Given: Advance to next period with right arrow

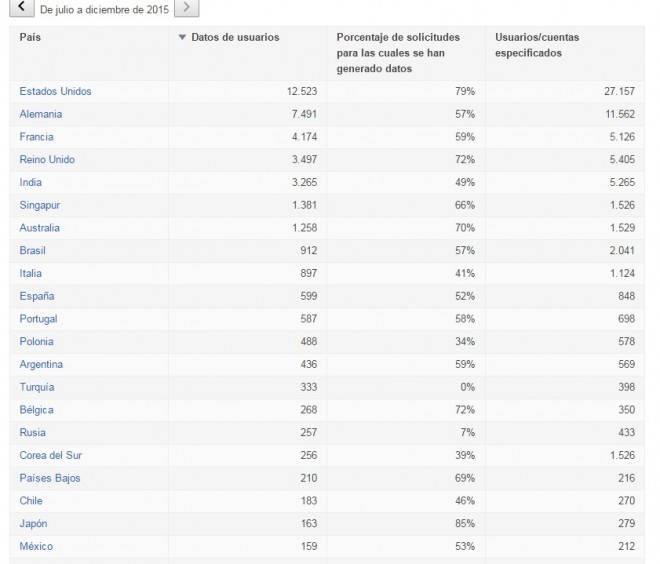Looking at the screenshot, I should coord(186,8).
